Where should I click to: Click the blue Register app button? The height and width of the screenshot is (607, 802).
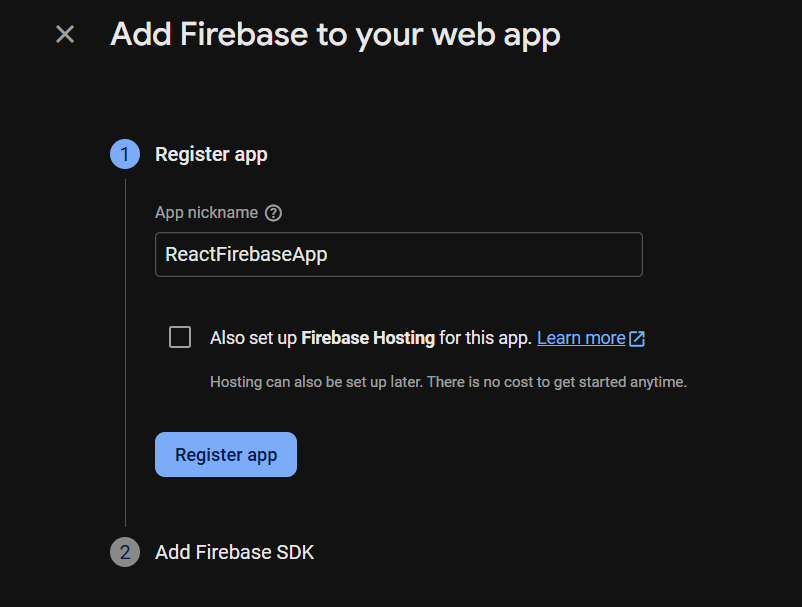click(226, 455)
